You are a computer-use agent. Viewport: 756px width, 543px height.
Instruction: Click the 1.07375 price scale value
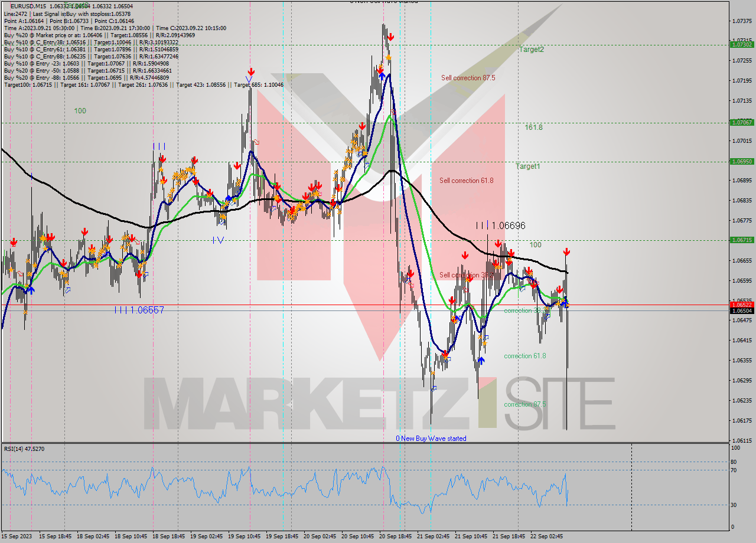coord(742,21)
